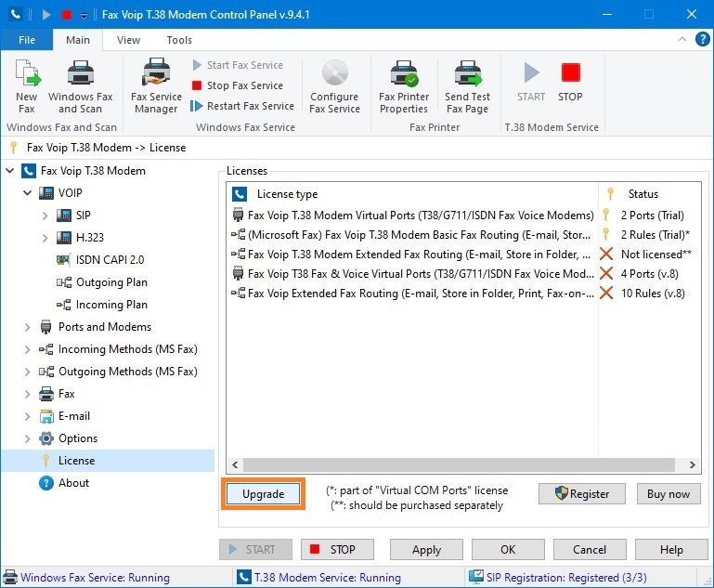Screen dimensions: 714x588
Task: Select Ports and Modems tree item
Action: (x=105, y=327)
